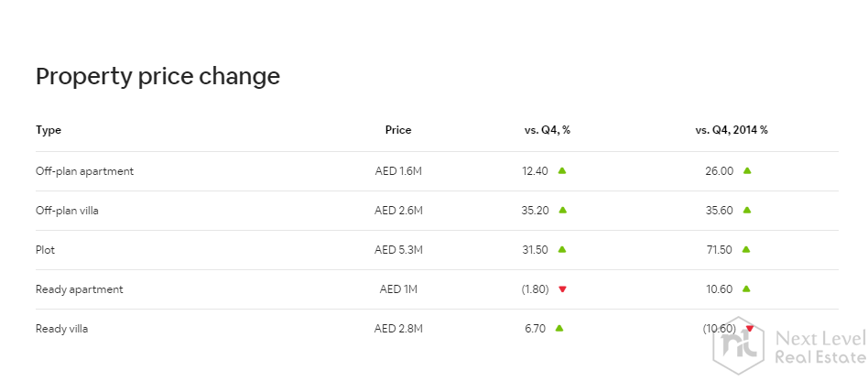Select the Off-plan villa row label
The image size is (868, 381).
67,211
